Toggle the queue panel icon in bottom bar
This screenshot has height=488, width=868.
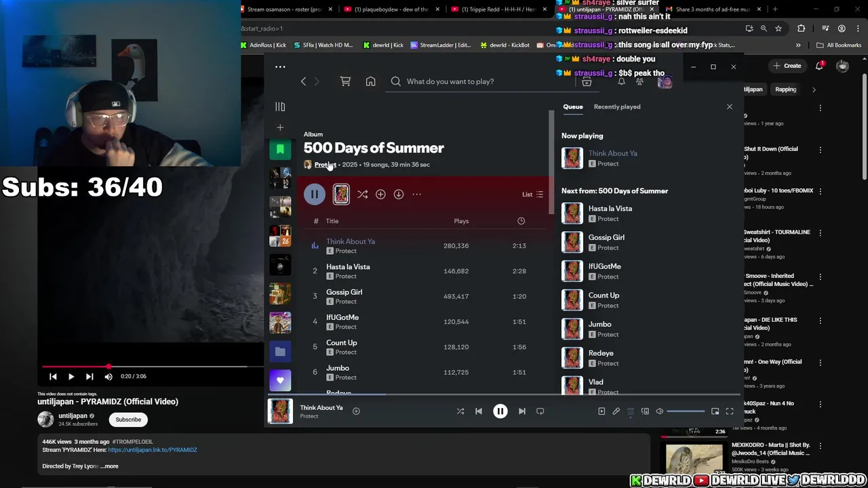coord(630,411)
